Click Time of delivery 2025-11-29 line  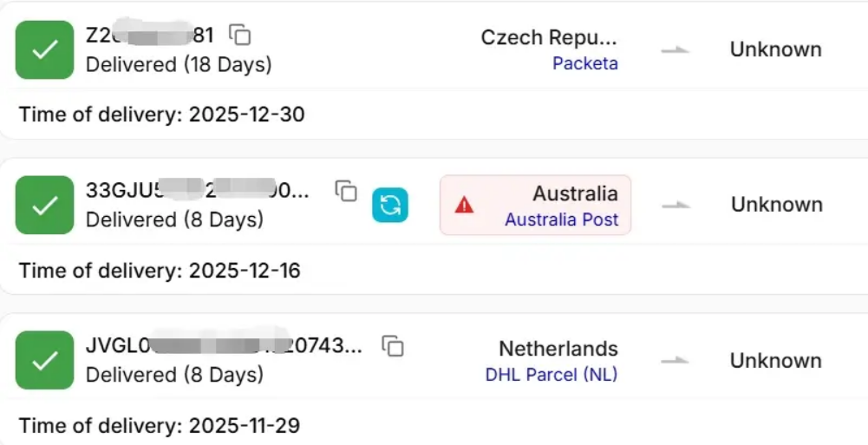[x=160, y=426]
